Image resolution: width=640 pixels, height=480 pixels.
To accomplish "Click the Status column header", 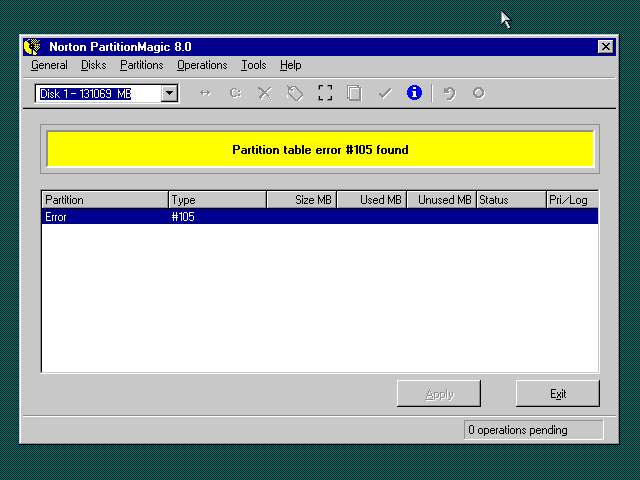I will [511, 200].
